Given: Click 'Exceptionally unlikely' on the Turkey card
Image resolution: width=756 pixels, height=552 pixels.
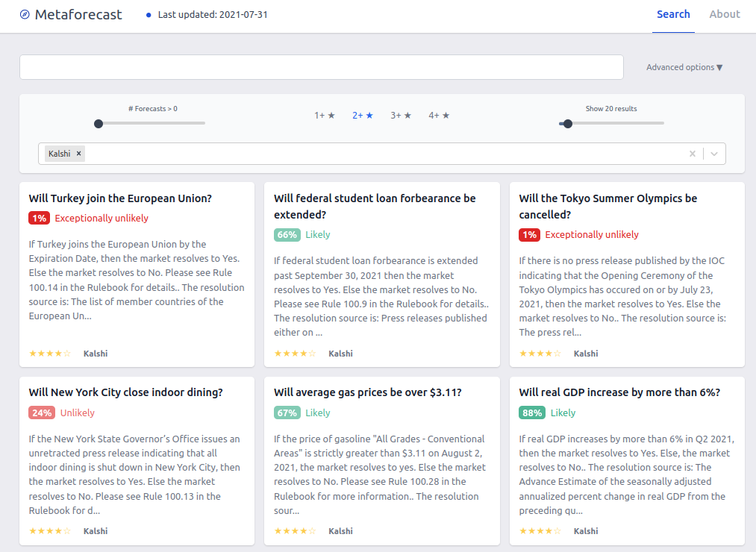Looking at the screenshot, I should (101, 218).
